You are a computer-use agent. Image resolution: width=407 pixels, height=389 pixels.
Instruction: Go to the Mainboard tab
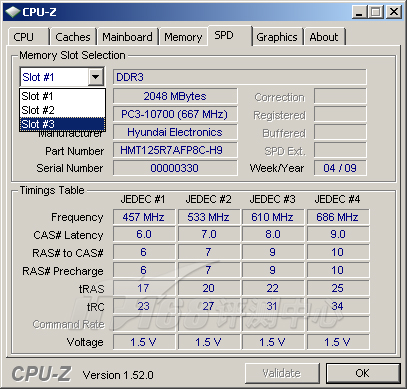[127, 37]
